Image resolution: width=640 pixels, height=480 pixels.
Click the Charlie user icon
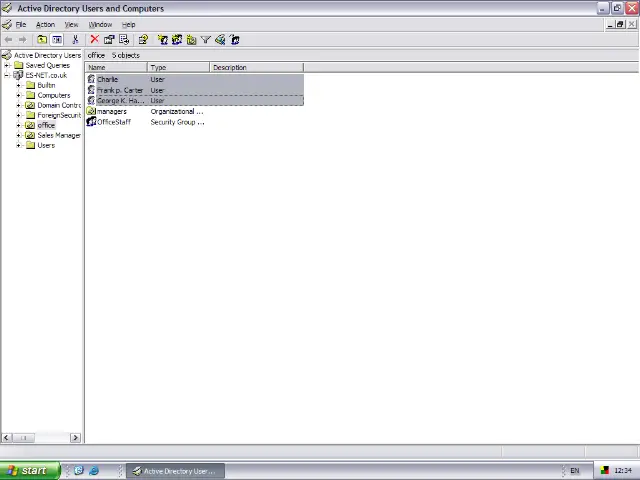tap(91, 79)
